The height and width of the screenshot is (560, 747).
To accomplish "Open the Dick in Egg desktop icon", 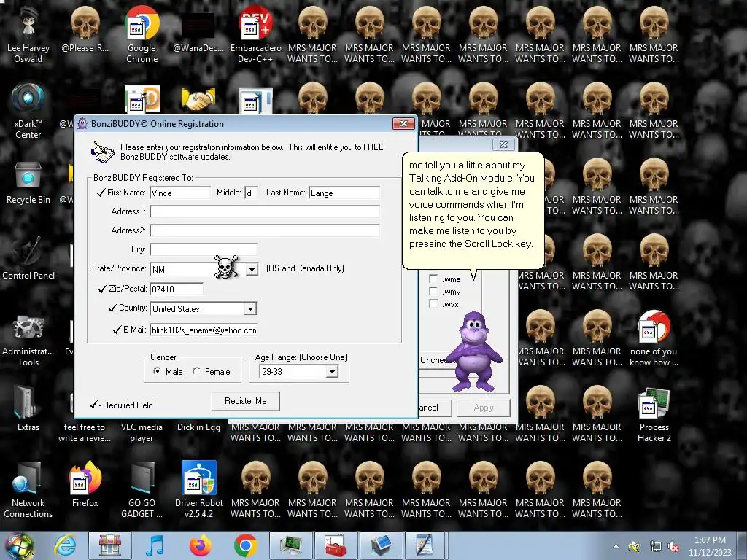I will coord(198,427).
